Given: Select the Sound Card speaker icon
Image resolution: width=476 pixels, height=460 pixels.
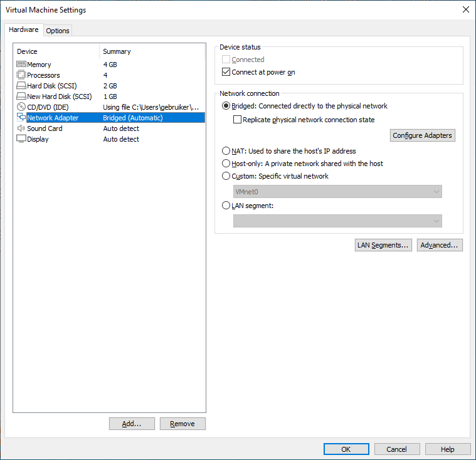Looking at the screenshot, I should click(x=21, y=128).
